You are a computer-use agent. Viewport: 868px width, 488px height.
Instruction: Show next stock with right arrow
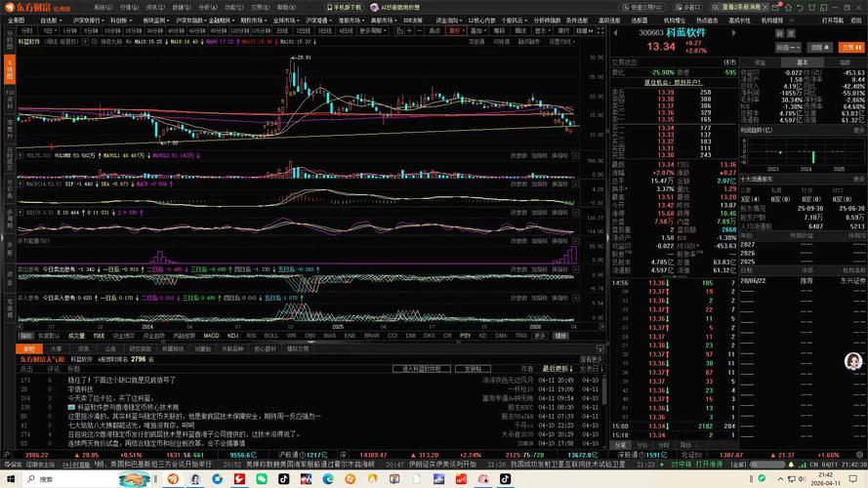click(x=734, y=32)
